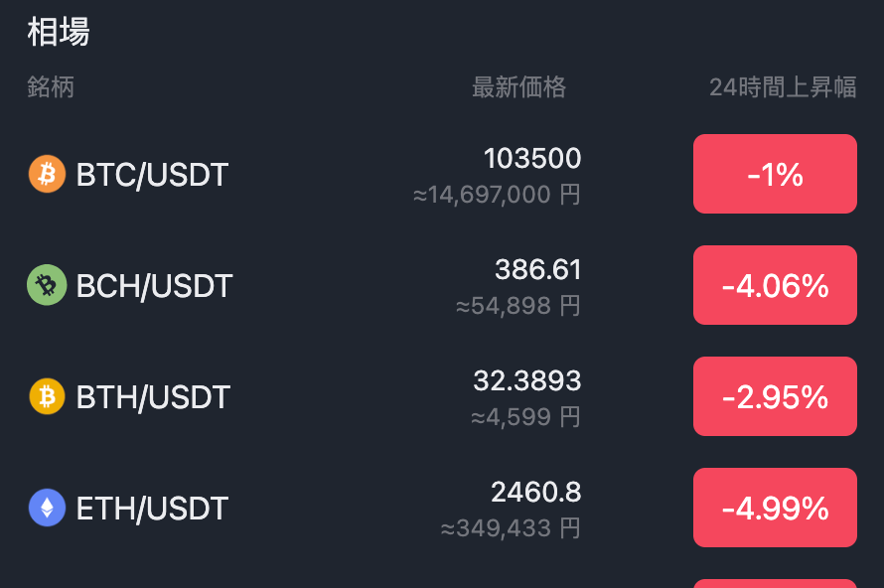Click the -2.95% change badge for BTH
This screenshot has width=884, height=588.
775,396
